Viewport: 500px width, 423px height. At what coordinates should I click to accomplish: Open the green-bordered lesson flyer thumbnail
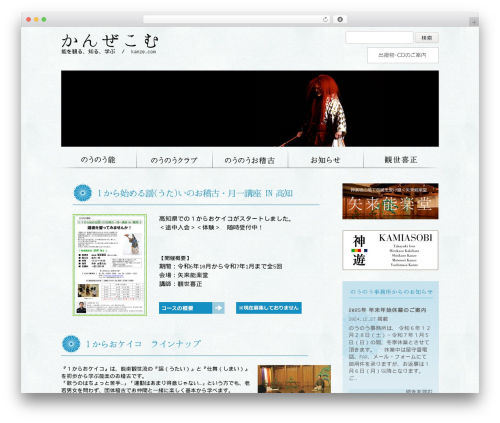(x=110, y=265)
